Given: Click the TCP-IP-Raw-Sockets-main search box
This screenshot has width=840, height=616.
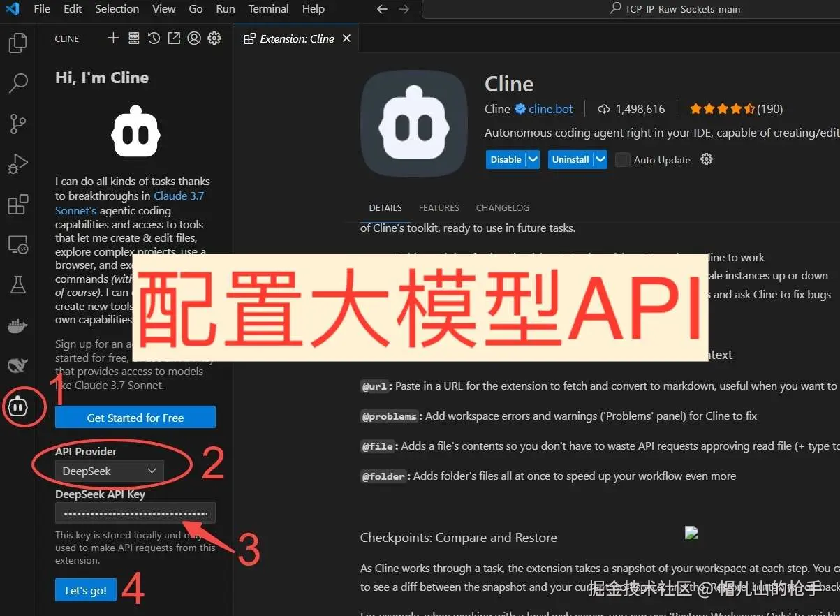Looking at the screenshot, I should tap(631, 9).
